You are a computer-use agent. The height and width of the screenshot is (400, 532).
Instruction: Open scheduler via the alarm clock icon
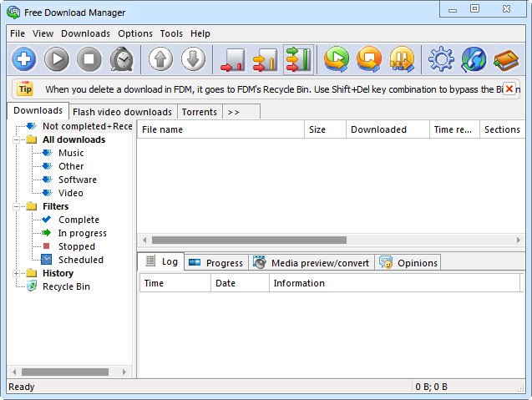121,59
